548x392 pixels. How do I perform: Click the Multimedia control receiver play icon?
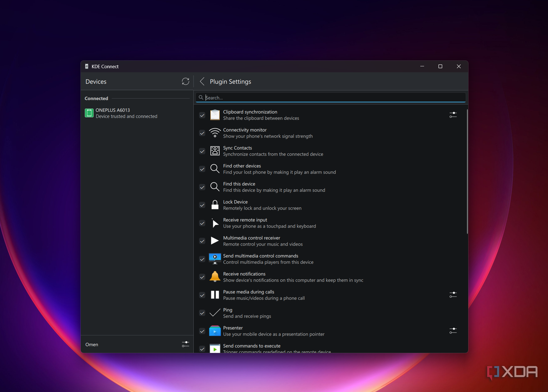(x=215, y=241)
